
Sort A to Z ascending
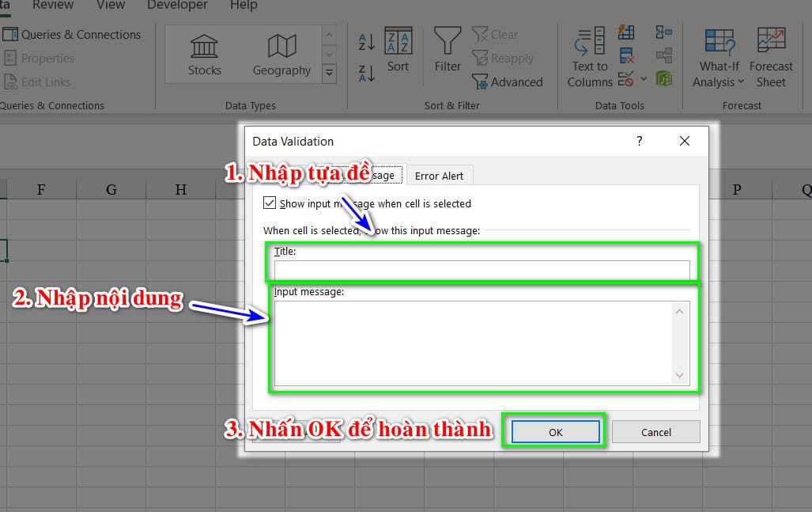click(367, 41)
